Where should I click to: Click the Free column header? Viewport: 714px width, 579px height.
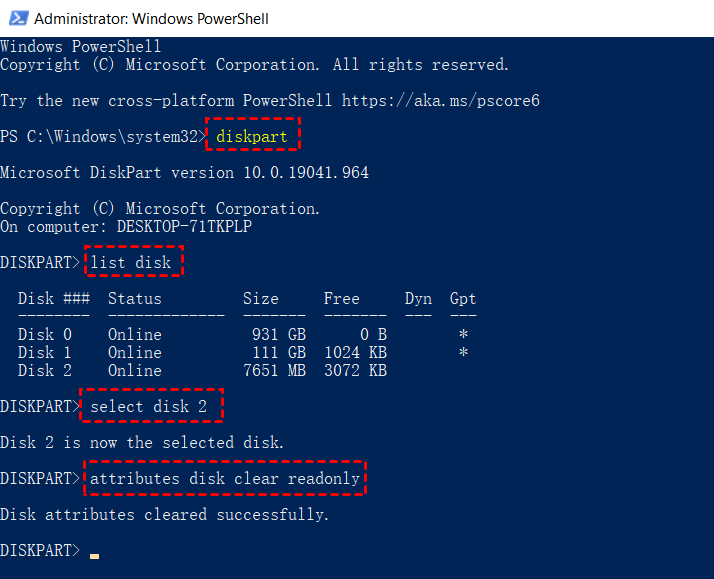pos(342,298)
